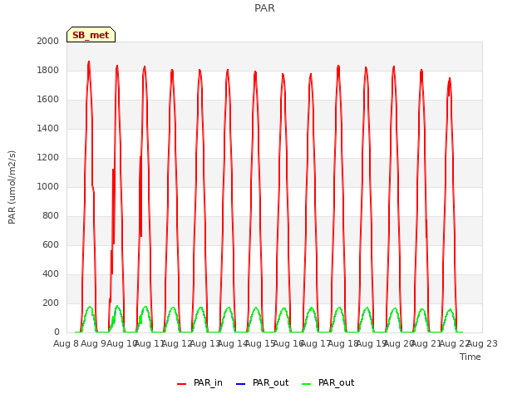Click the red PAR_in legend swatch

pyautogui.click(x=181, y=384)
